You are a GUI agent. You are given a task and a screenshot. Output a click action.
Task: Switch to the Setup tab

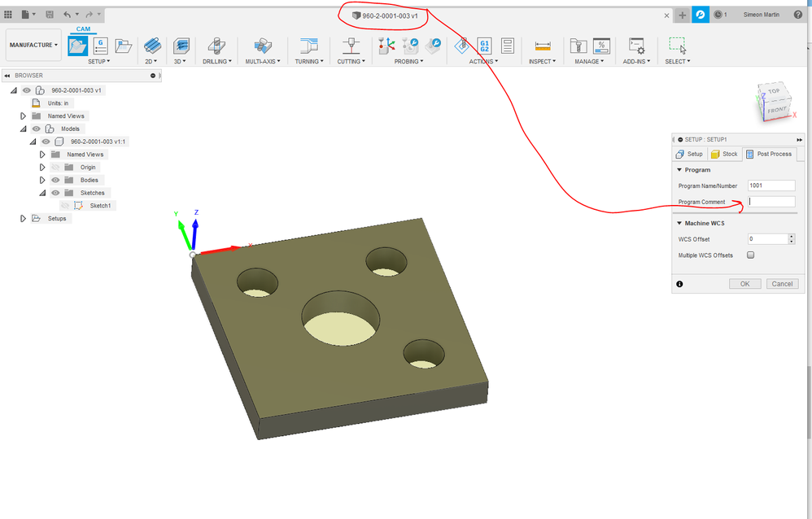pos(689,154)
